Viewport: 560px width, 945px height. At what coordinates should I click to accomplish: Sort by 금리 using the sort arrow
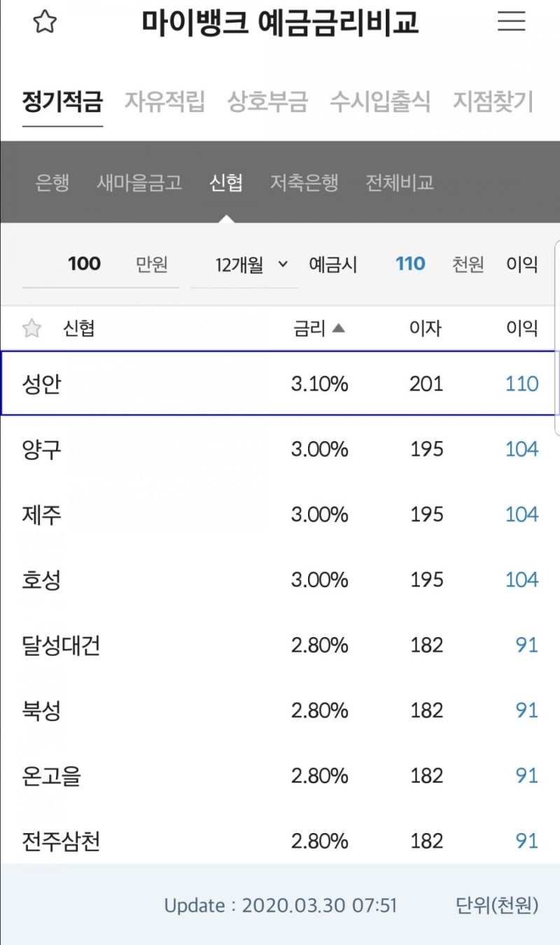point(338,328)
